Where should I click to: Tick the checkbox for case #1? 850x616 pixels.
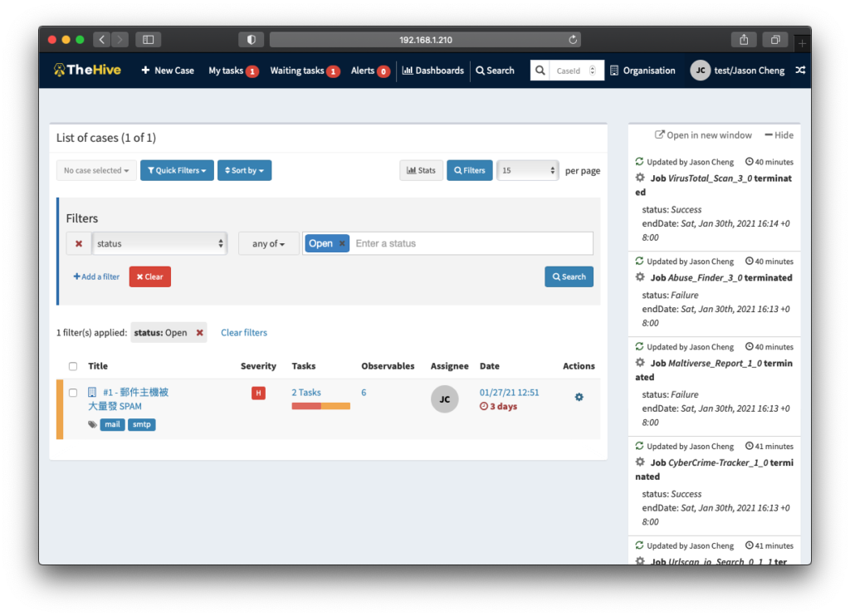pyautogui.click(x=73, y=392)
